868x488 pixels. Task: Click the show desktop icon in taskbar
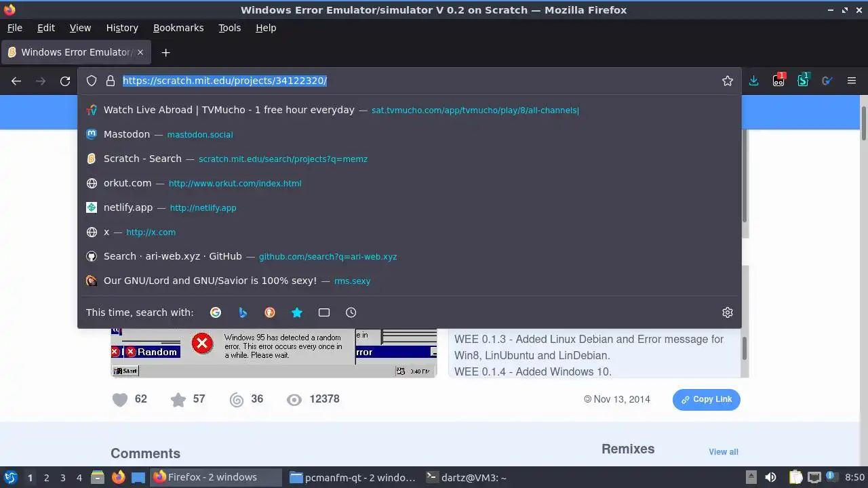tap(138, 477)
